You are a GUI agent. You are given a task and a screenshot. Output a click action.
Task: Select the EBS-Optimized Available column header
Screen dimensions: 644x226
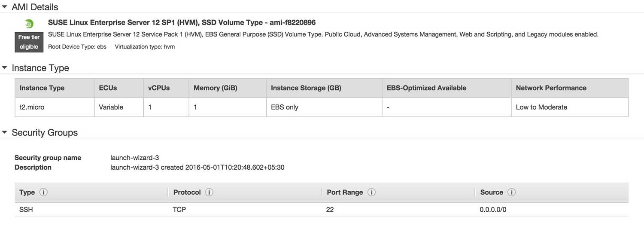pyautogui.click(x=426, y=88)
